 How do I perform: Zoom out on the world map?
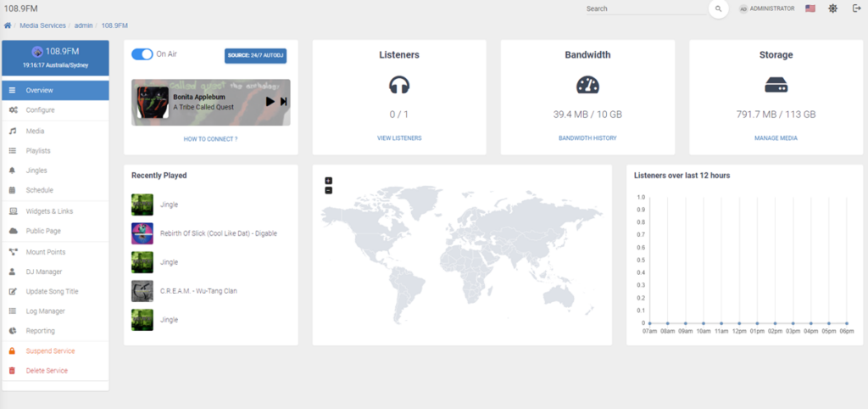pyautogui.click(x=328, y=190)
